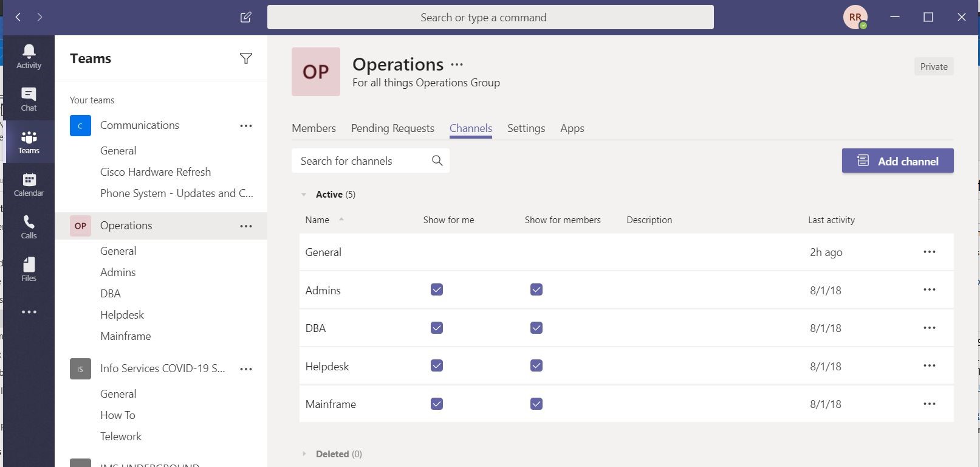The height and width of the screenshot is (467, 980).
Task: Open Phone System - Updates channel
Action: (x=177, y=193)
